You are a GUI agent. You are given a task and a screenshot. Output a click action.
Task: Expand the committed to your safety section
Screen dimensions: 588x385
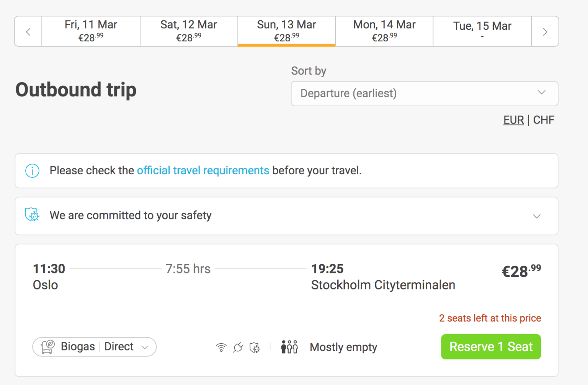click(537, 216)
